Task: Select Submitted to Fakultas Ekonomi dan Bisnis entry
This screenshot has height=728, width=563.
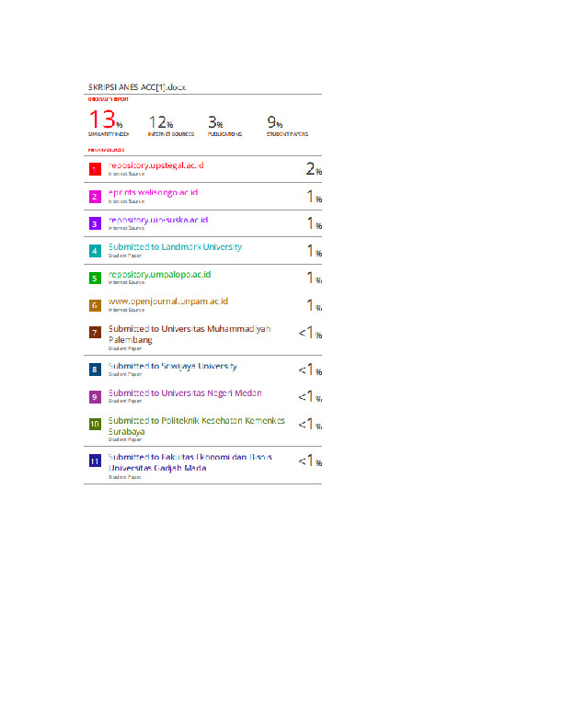Action: point(190,462)
